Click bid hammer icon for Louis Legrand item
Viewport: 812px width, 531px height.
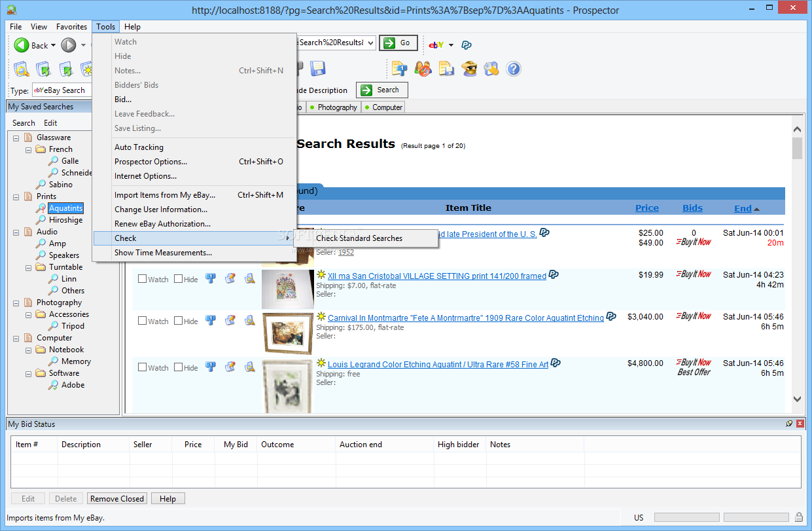[x=211, y=367]
